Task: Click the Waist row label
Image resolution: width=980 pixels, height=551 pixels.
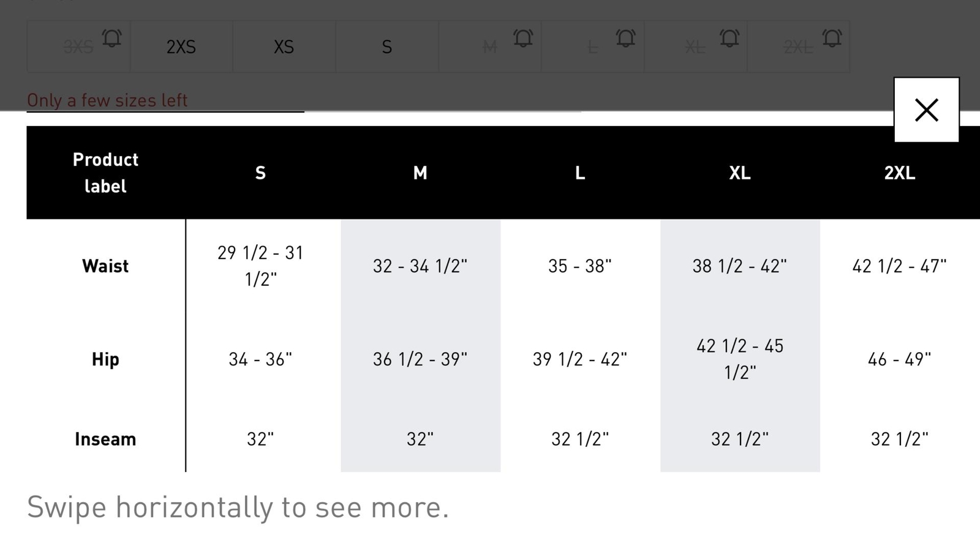Action: 105,266
